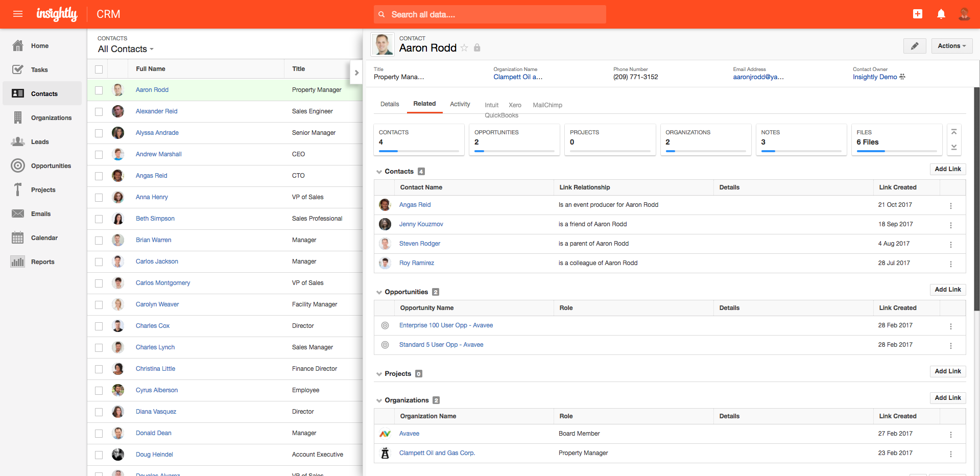Click the Search all data field
The height and width of the screenshot is (476, 980).
(489, 14)
